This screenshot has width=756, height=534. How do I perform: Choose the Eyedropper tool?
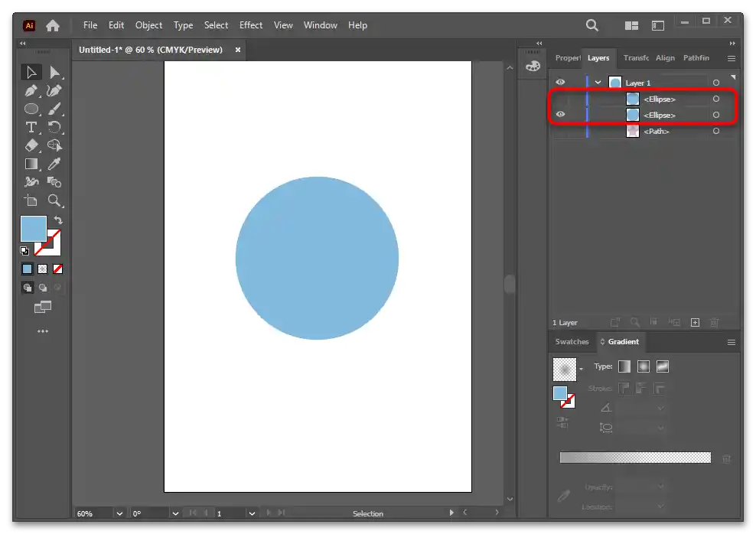[x=54, y=164]
